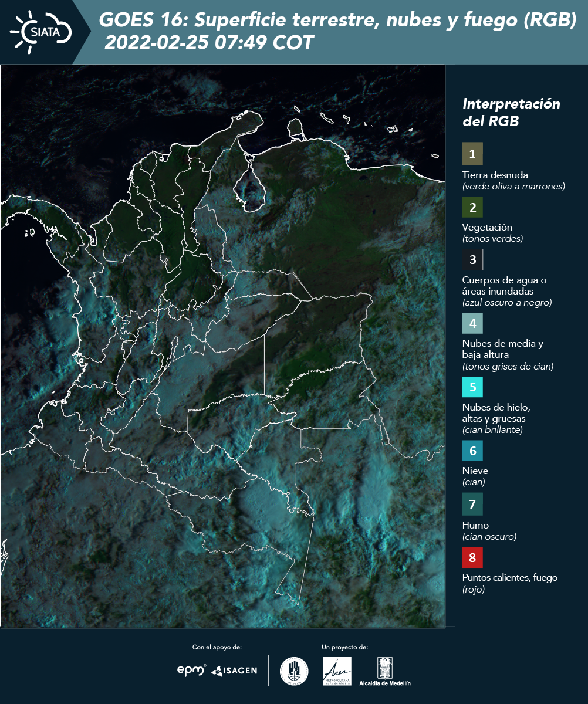Screen dimensions: 588x704
Task: Click the "Nubes de media y baja altura" label
Action: coord(503,349)
